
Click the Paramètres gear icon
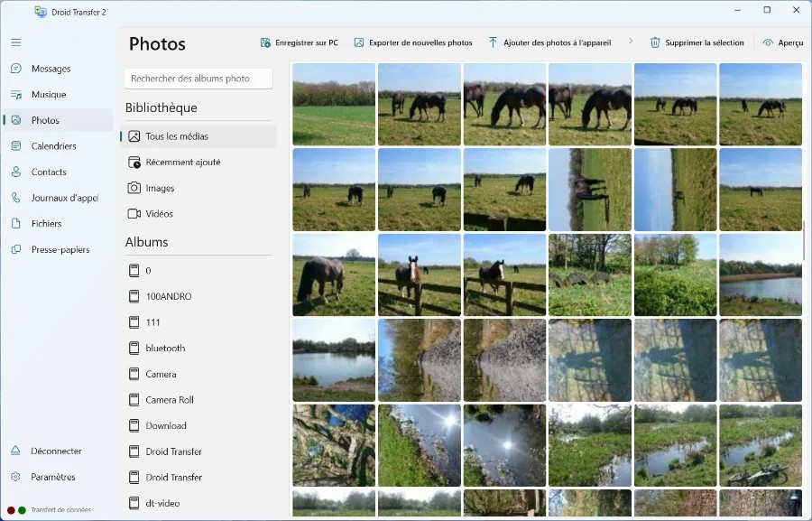[x=15, y=477]
